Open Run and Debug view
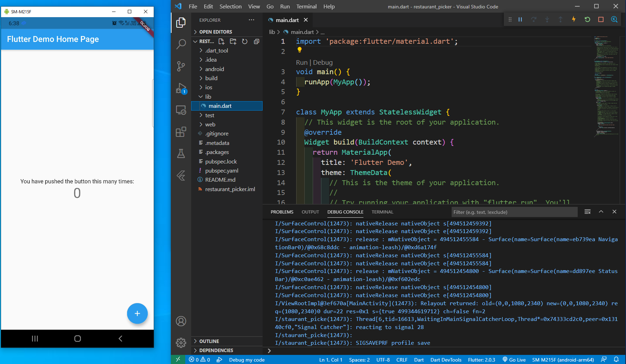Screen dimensions: 626x364 point(181,88)
